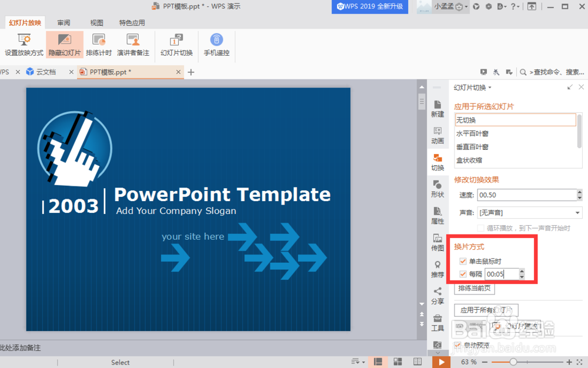The height and width of the screenshot is (368, 588).
Task: Open 审阅 ribbon tab
Action: [64, 23]
